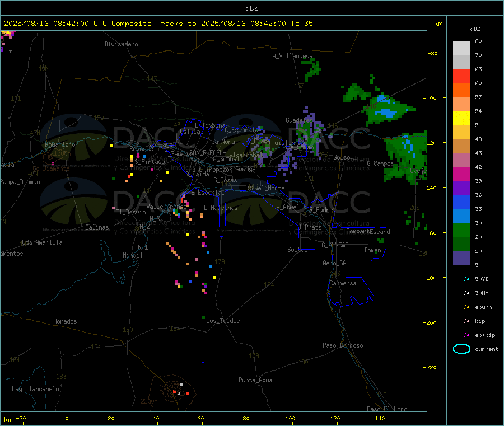Image resolution: width=504 pixels, height=426 pixels.
Task: Click the 'Bowen' map label
Action: [373, 250]
